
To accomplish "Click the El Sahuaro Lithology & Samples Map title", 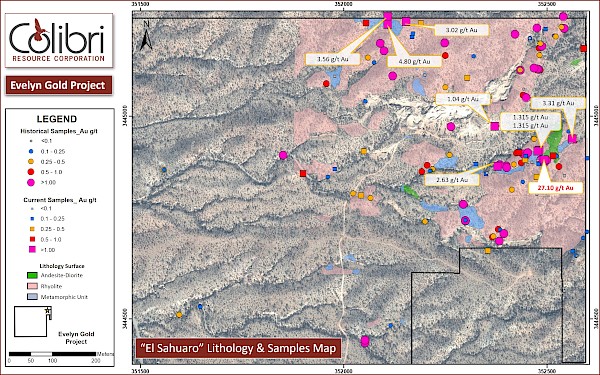I will [x=238, y=348].
